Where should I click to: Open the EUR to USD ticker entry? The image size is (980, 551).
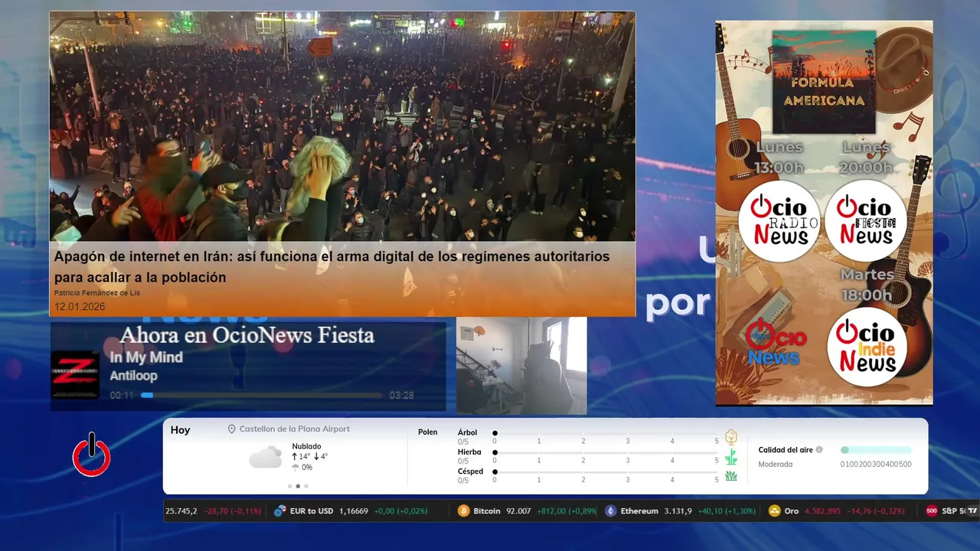coord(312,510)
